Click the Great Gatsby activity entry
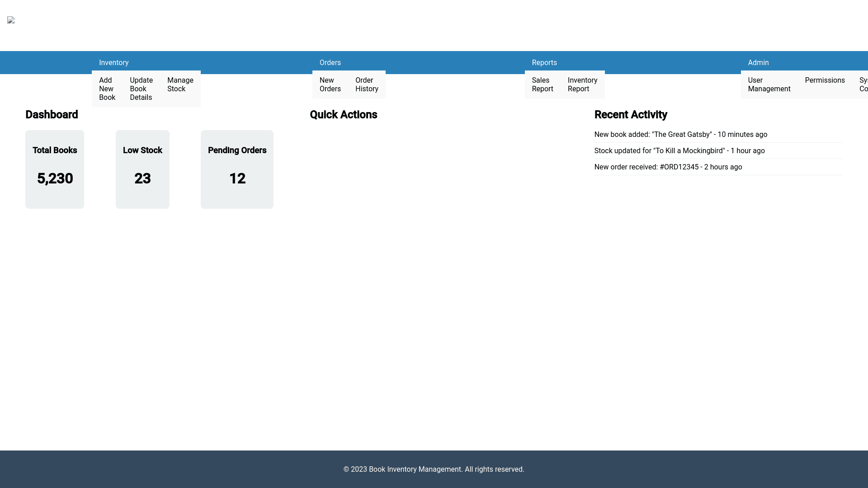The width and height of the screenshot is (868, 488). point(680,135)
